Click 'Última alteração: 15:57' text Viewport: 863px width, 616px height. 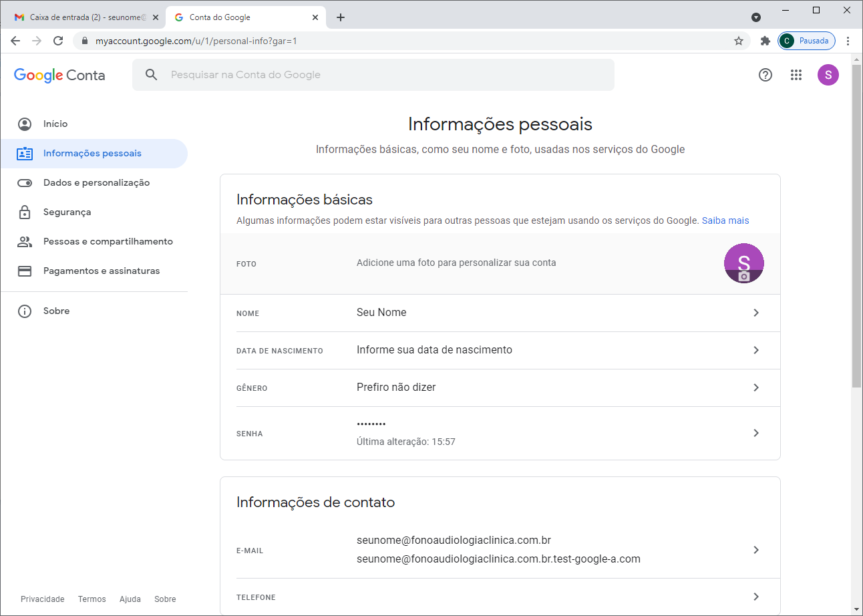coord(406,442)
